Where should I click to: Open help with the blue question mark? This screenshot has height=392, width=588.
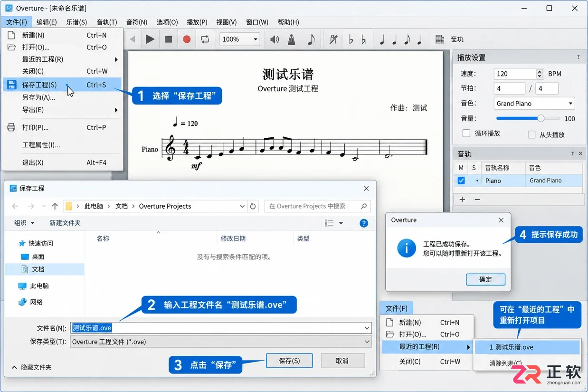tap(364, 223)
